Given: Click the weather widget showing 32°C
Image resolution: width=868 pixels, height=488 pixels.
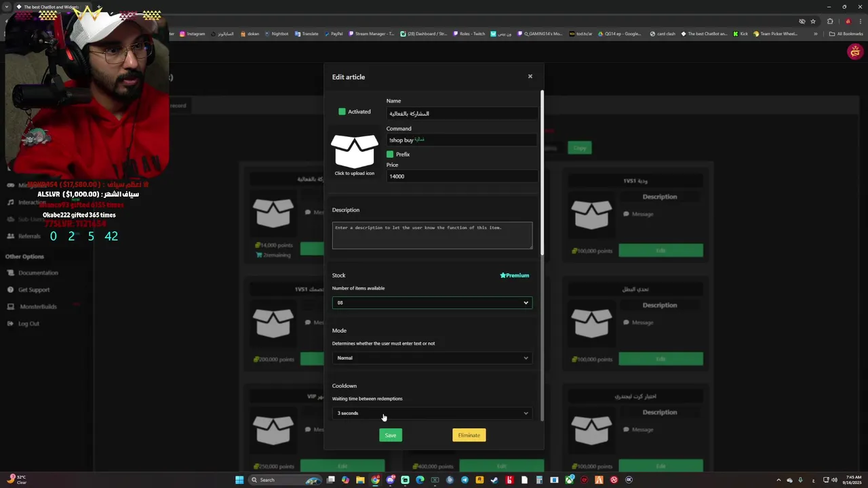Looking at the screenshot, I should (x=15, y=480).
